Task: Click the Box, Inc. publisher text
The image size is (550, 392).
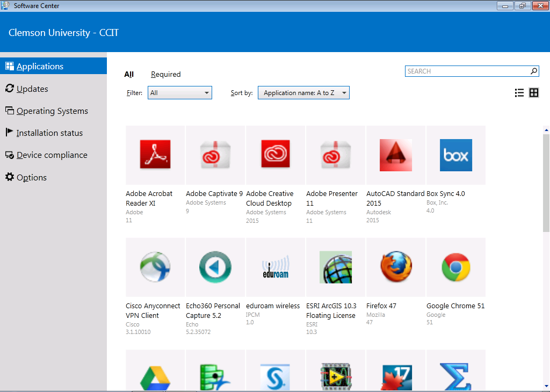Action: pos(437,202)
